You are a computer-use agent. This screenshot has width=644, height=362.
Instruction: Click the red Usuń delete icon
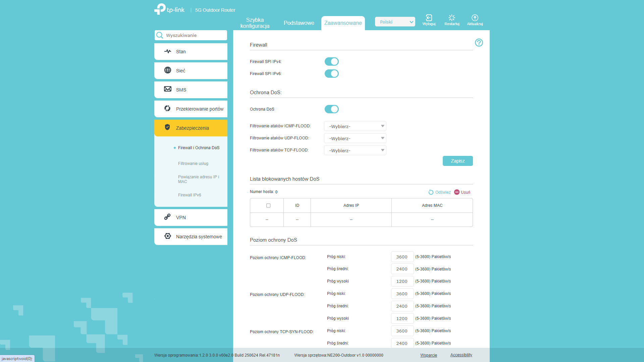tap(457, 192)
